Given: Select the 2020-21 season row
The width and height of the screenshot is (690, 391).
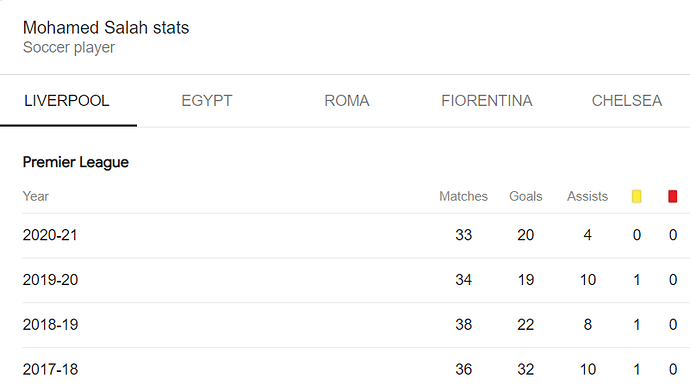Looking at the screenshot, I should 350,235.
